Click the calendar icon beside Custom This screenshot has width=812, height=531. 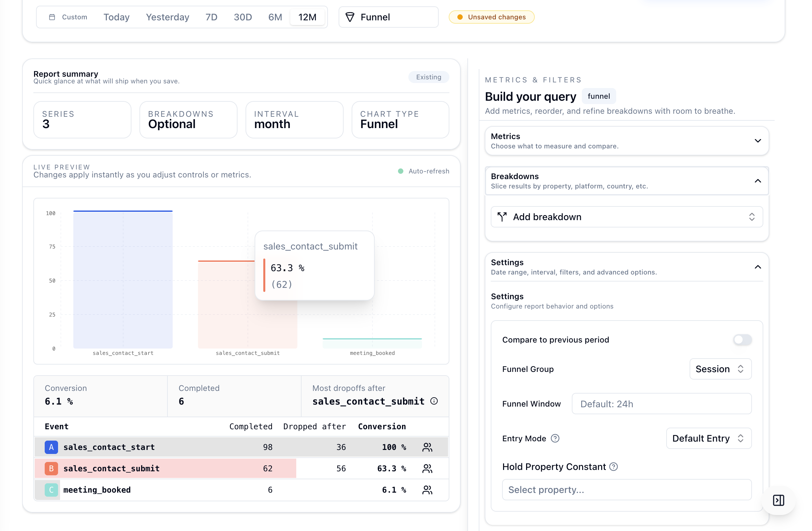coord(52,16)
